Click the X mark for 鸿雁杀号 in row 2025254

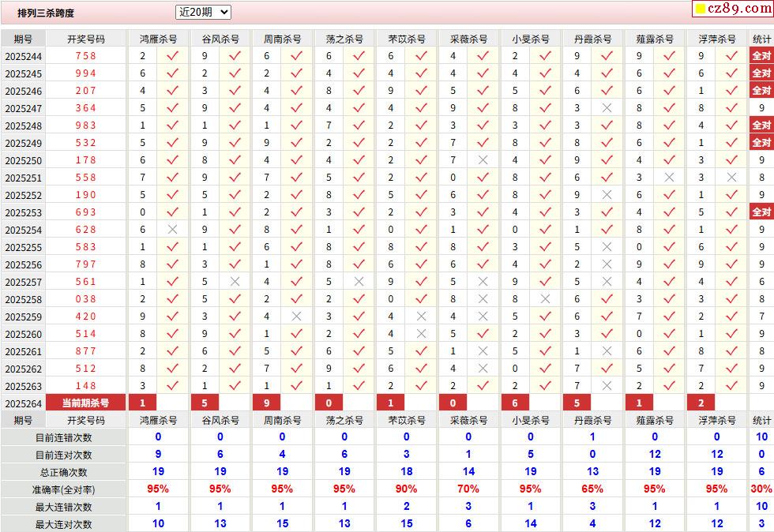(173, 229)
